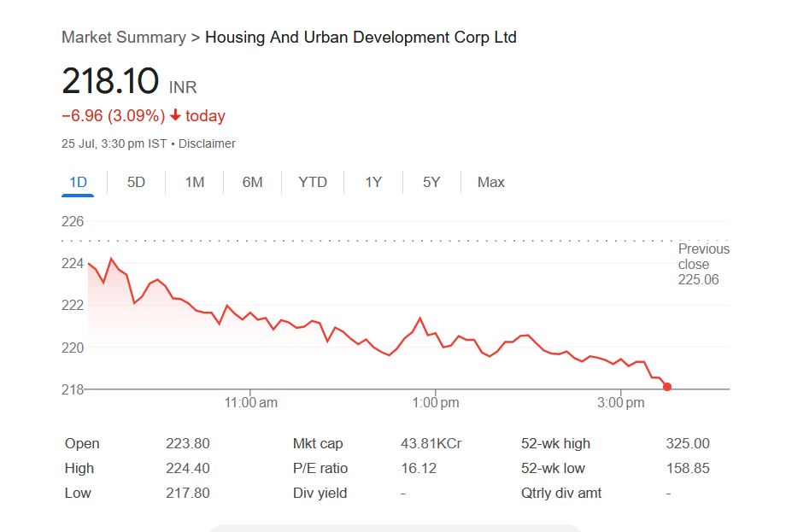The height and width of the screenshot is (532, 786).
Task: Click the red end-point dot on chart
Action: tap(667, 387)
